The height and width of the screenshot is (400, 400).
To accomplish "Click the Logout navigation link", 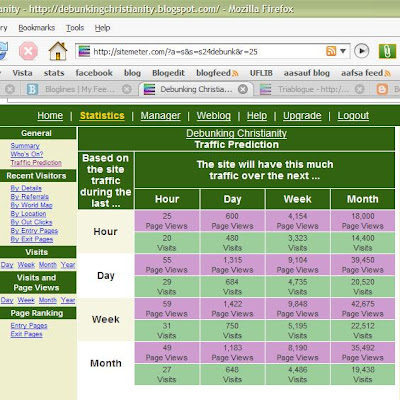I will 353,116.
